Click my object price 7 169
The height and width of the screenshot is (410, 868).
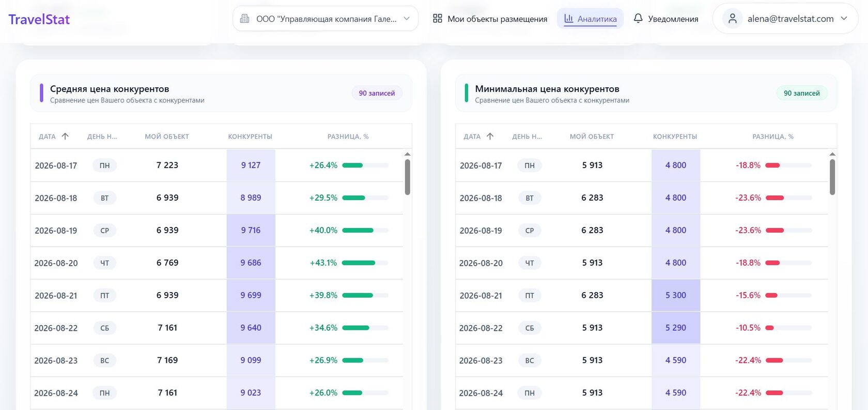(167, 360)
